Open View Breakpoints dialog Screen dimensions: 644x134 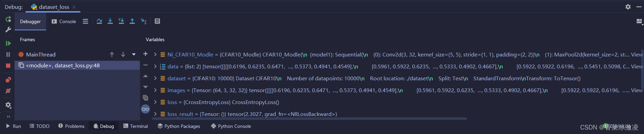tap(8, 80)
